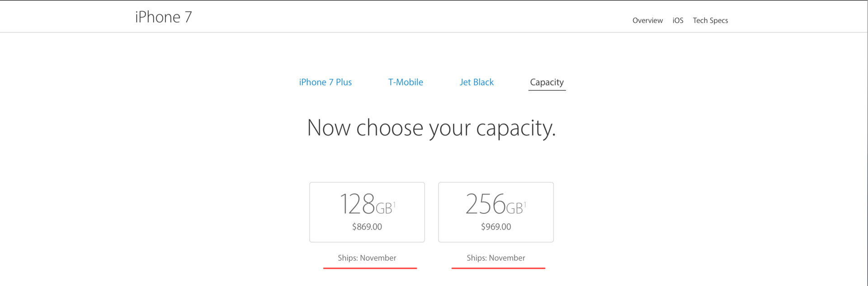Image resolution: width=868 pixels, height=286 pixels.
Task: Change color via Jet Black link
Action: [476, 82]
